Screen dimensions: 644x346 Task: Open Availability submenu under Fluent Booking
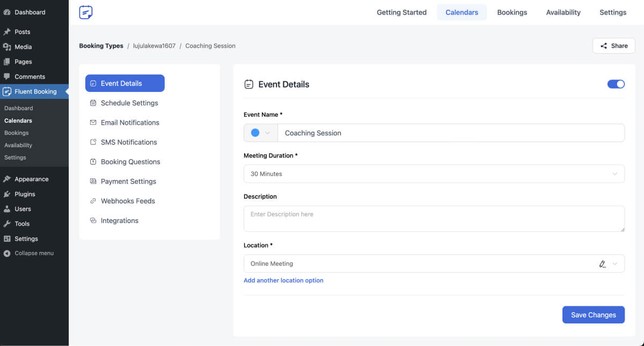pyautogui.click(x=18, y=145)
